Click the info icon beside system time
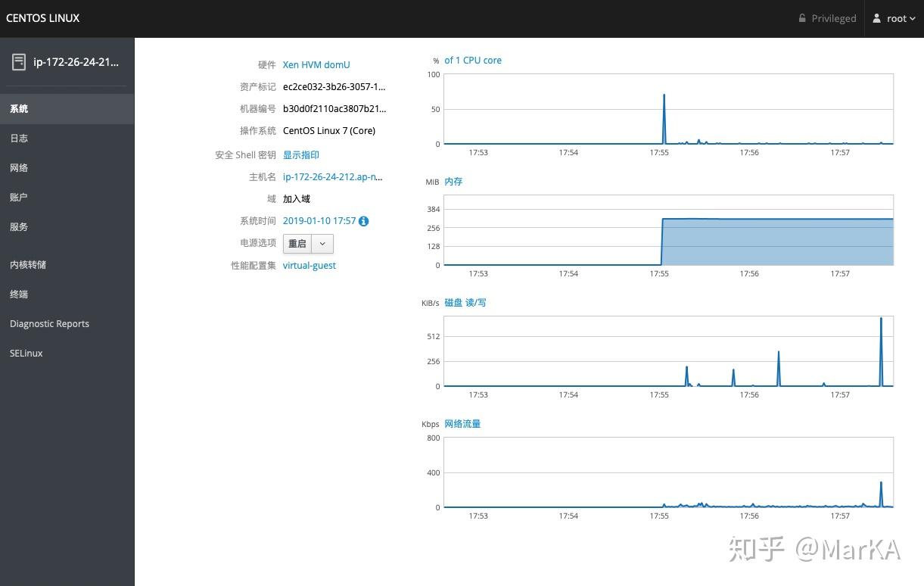 click(x=364, y=221)
